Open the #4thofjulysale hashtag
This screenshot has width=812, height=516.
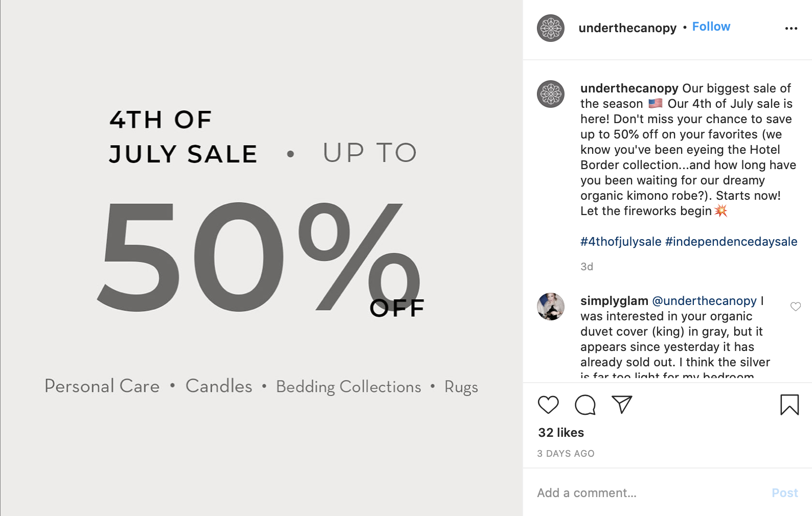(x=621, y=242)
